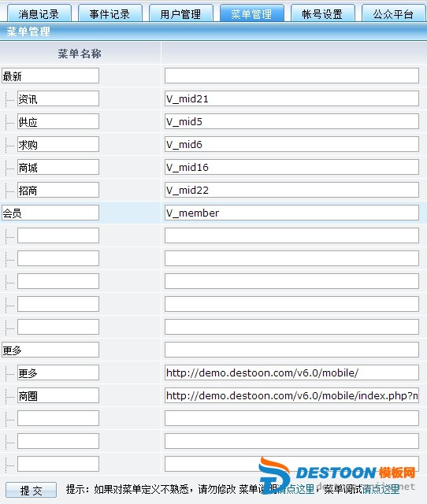
Task: Focus the mobile/index.php URL field
Action: click(291, 395)
